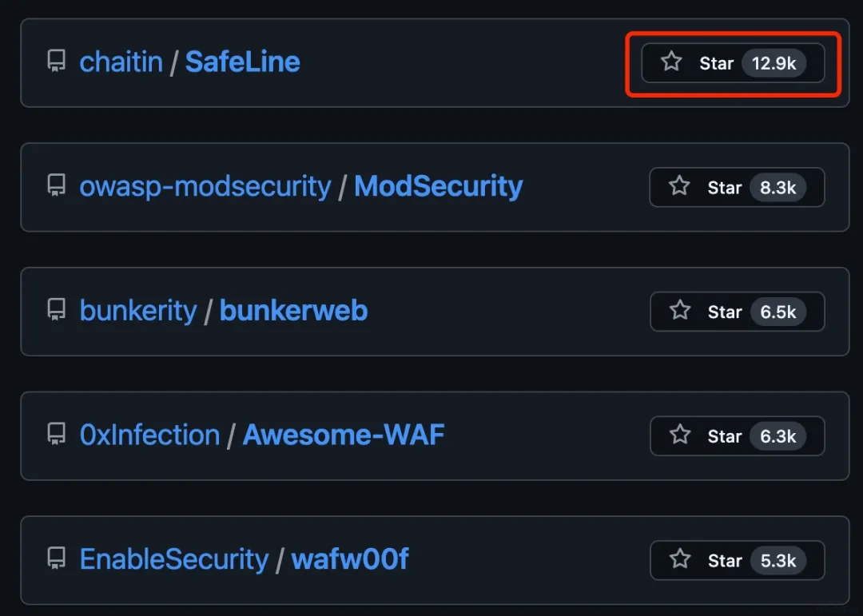
Task: Open the ModSecurity repository link
Action: [438, 186]
